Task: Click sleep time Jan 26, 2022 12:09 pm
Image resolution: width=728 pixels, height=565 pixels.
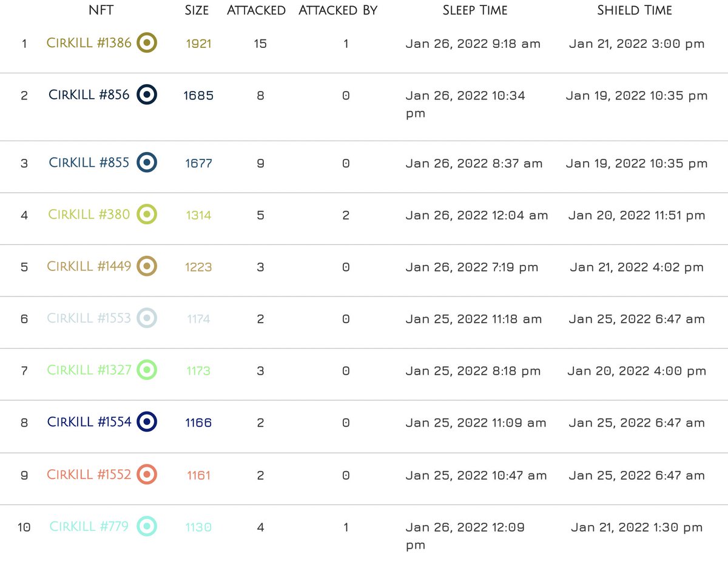Action: [466, 536]
